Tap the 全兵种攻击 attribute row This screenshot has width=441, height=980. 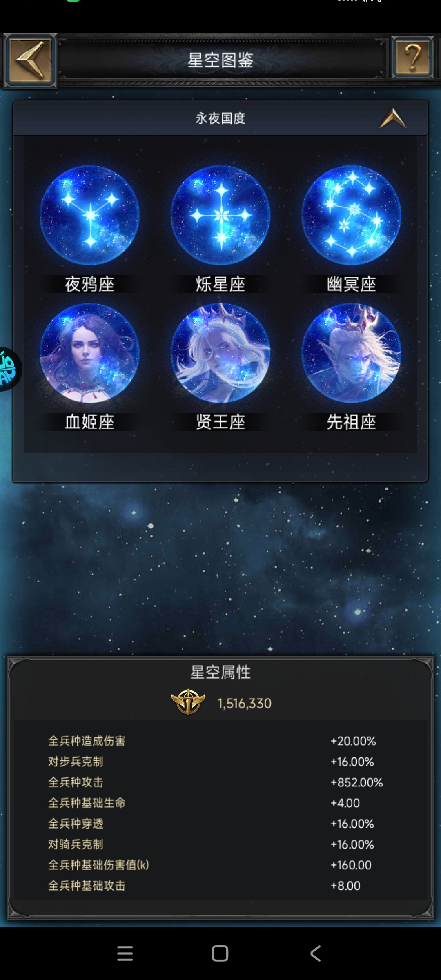tap(216, 782)
